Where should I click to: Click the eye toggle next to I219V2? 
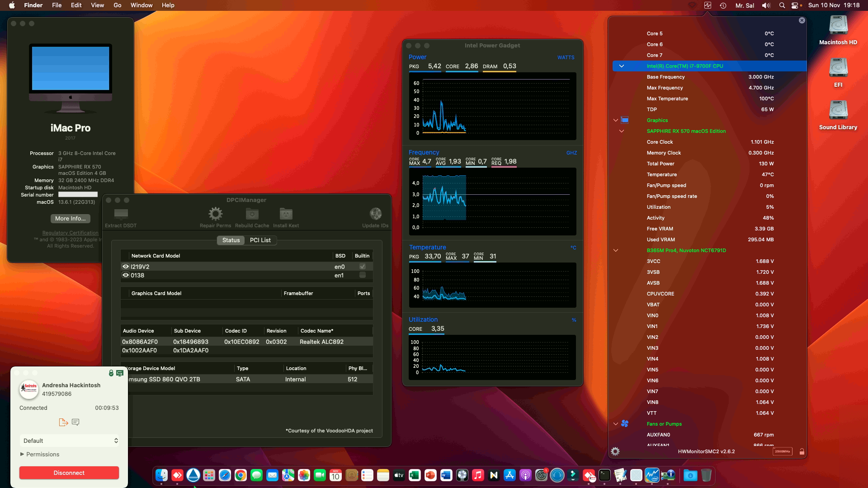(x=125, y=267)
